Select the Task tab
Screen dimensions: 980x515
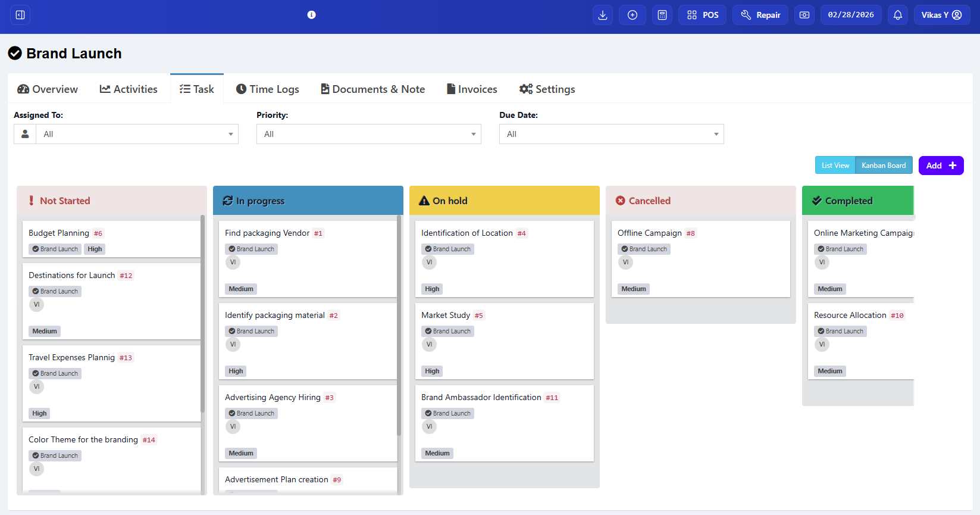click(197, 89)
